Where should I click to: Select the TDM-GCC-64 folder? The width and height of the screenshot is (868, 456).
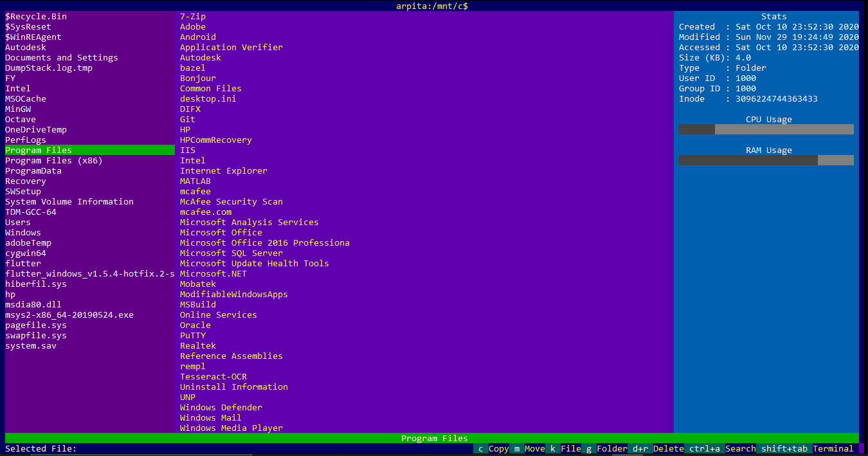31,212
